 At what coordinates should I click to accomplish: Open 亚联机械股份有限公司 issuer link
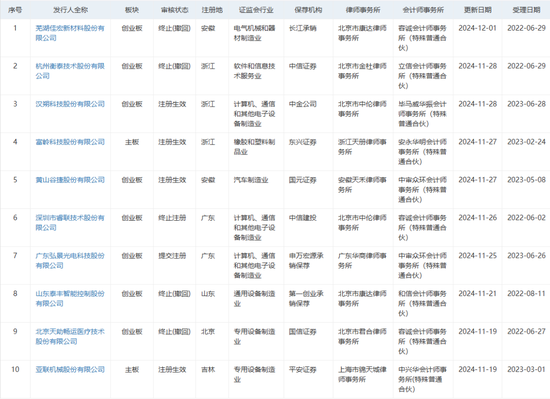tap(70, 370)
